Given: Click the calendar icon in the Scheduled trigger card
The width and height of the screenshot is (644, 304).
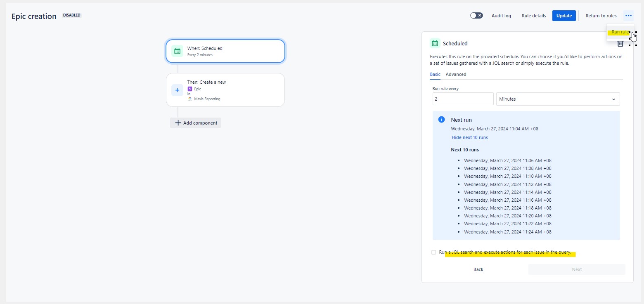Looking at the screenshot, I should 177,51.
